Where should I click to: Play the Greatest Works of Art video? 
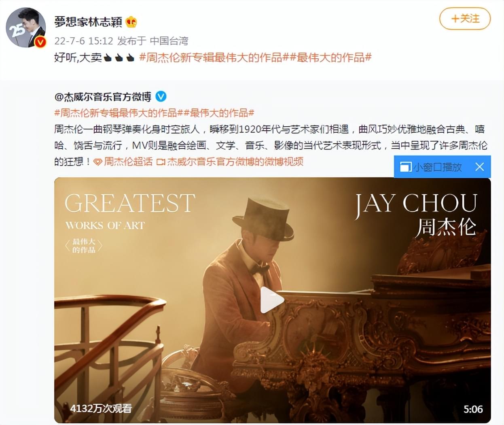271,300
